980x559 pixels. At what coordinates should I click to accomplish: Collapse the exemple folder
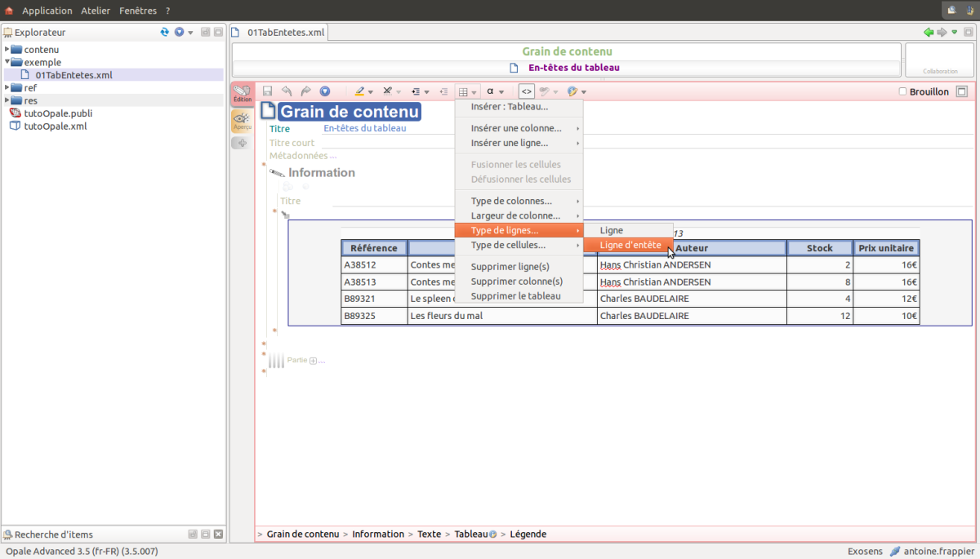pos(7,62)
